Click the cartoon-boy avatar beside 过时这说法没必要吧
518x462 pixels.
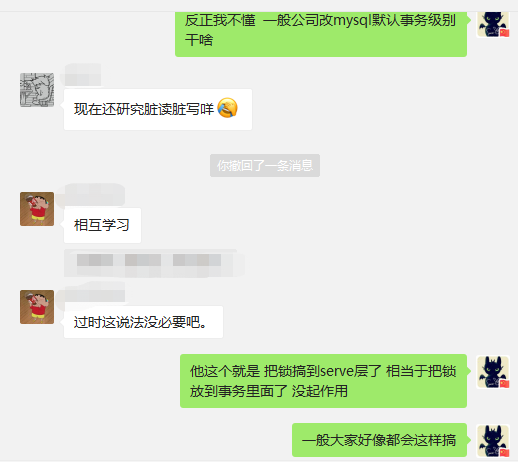[37, 307]
